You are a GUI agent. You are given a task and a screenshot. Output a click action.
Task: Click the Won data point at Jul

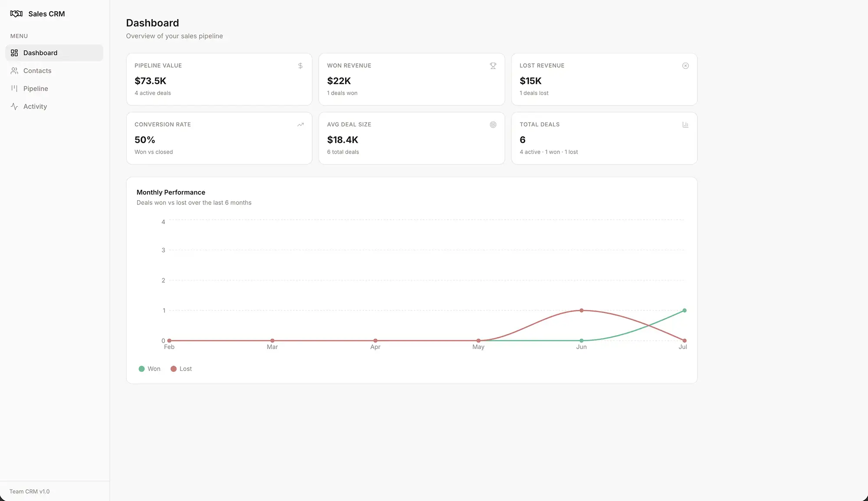point(684,310)
